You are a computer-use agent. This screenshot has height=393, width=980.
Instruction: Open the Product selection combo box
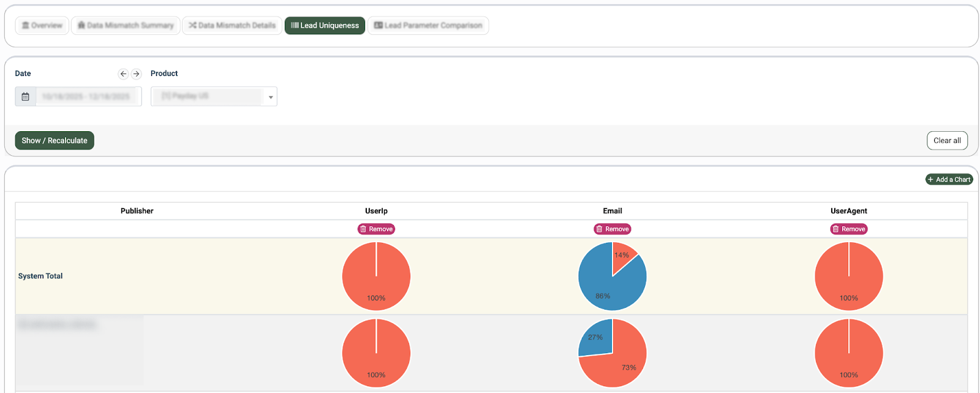click(x=207, y=97)
